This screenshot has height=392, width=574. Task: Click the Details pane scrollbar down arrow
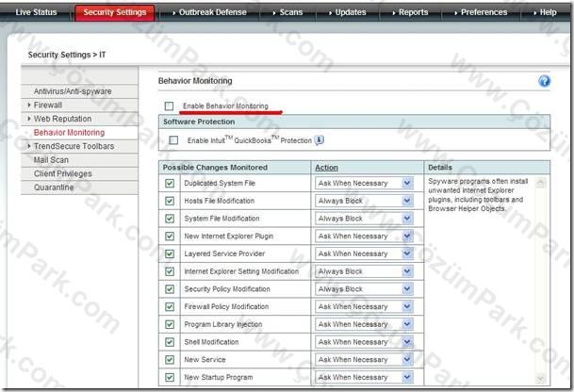click(540, 379)
